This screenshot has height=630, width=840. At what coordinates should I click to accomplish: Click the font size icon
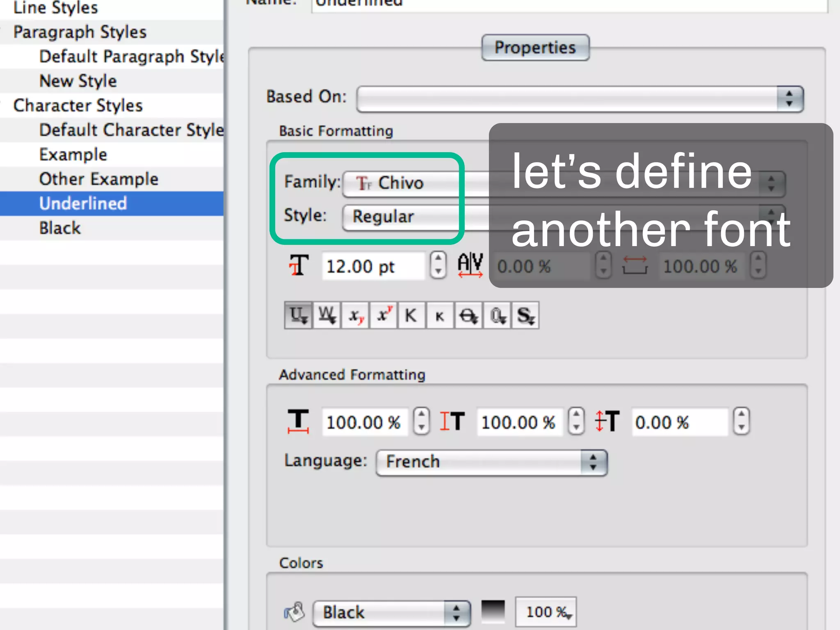299,265
